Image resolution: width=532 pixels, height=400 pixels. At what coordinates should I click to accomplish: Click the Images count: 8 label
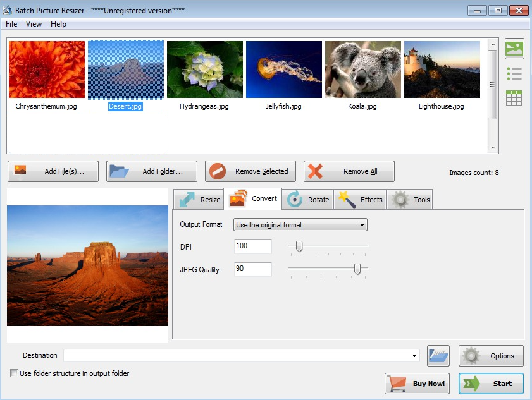[x=474, y=173]
